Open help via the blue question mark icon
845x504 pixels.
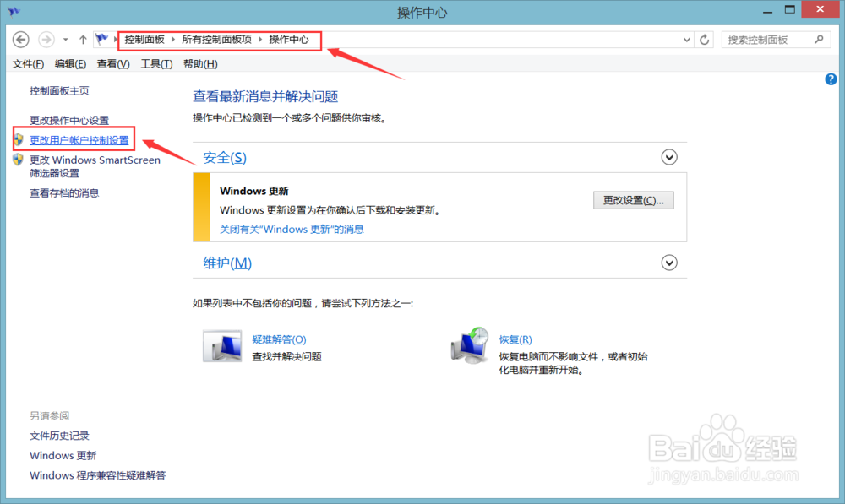click(x=831, y=79)
